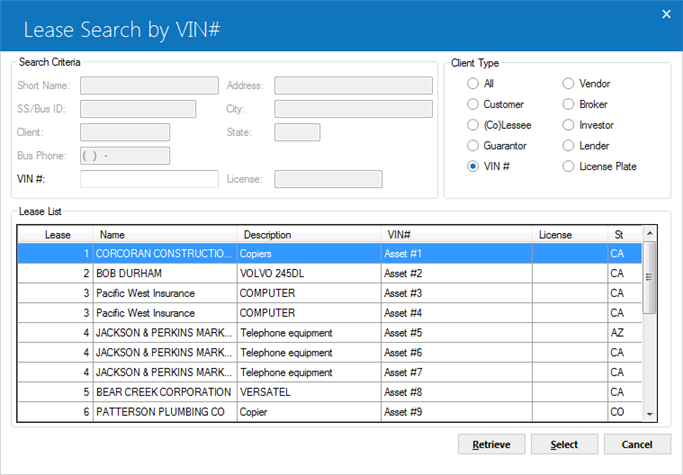Click the VOLVO 245DL description cell
The width and height of the screenshot is (683, 475).
[x=309, y=273]
